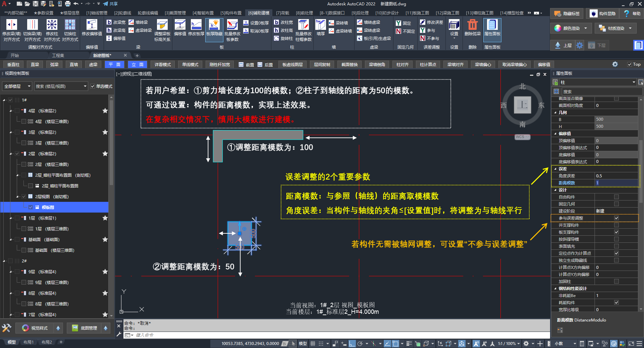Click the 调整梁板标高关系 icon
Image resolution: width=644 pixels, height=348 pixels.
tap(162, 25)
